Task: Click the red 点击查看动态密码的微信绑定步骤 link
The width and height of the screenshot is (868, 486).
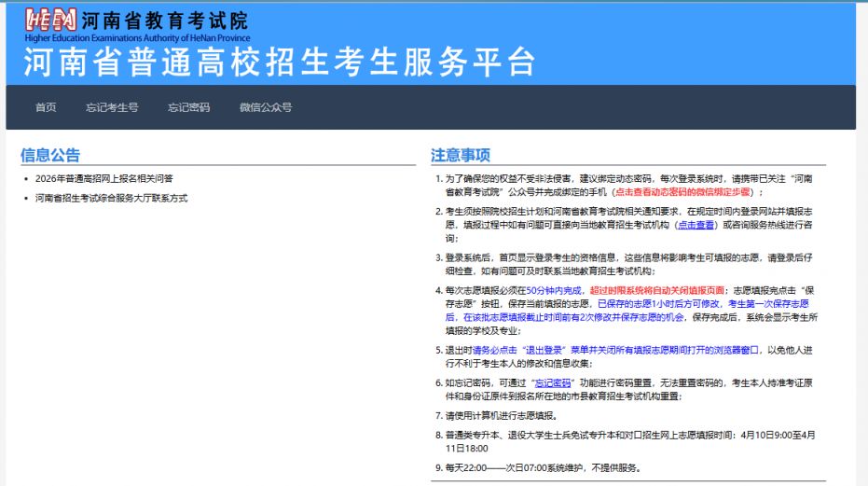Action: pyautogui.click(x=682, y=192)
